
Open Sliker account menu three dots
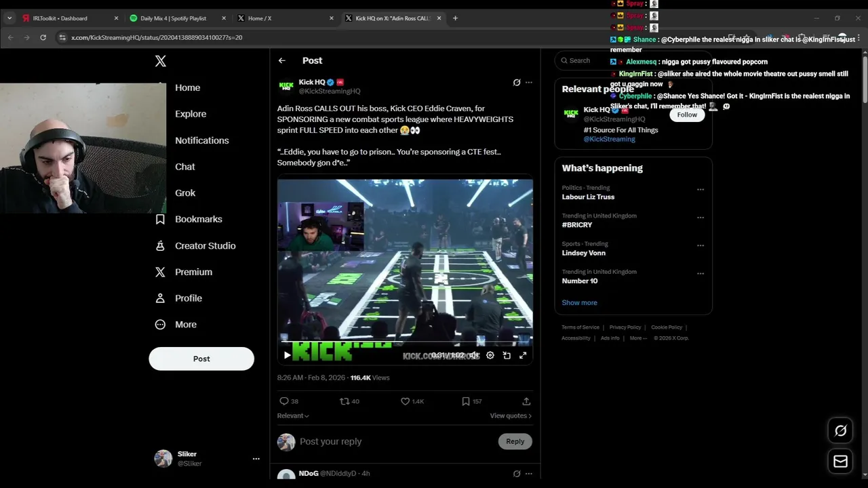(x=256, y=459)
